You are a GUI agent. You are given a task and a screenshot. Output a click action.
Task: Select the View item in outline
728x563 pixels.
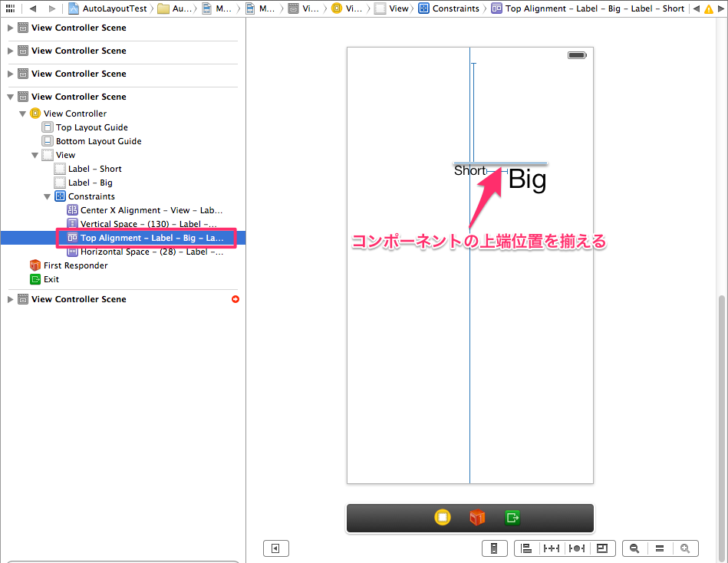(x=65, y=155)
